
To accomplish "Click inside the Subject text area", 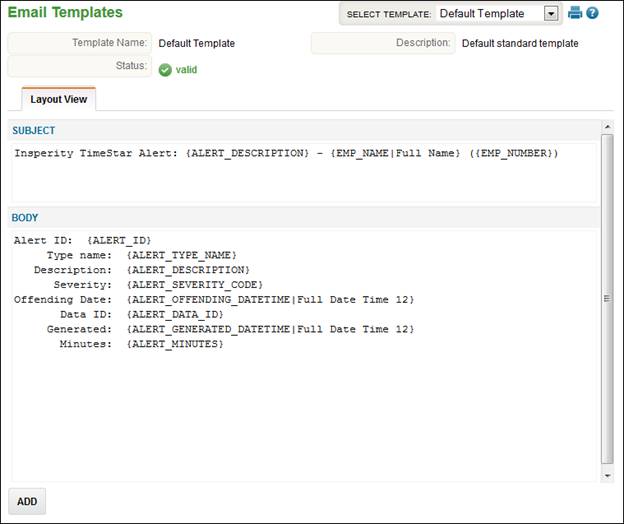I will point(304,172).
